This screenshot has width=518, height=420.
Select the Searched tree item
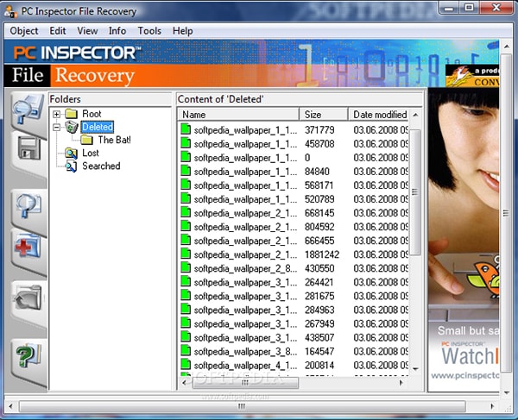(101, 166)
